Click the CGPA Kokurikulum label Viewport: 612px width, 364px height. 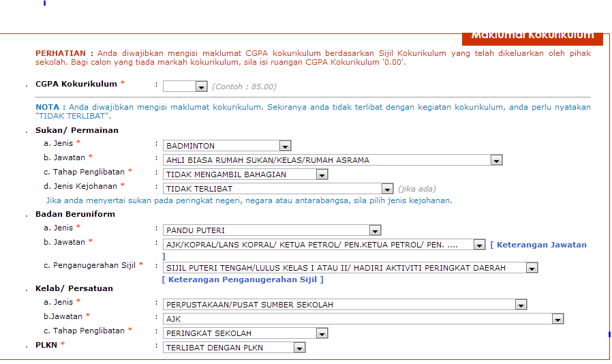(76, 84)
